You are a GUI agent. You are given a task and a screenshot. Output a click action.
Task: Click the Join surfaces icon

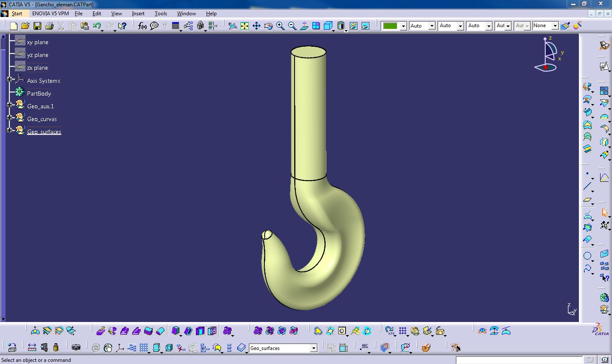click(604, 90)
